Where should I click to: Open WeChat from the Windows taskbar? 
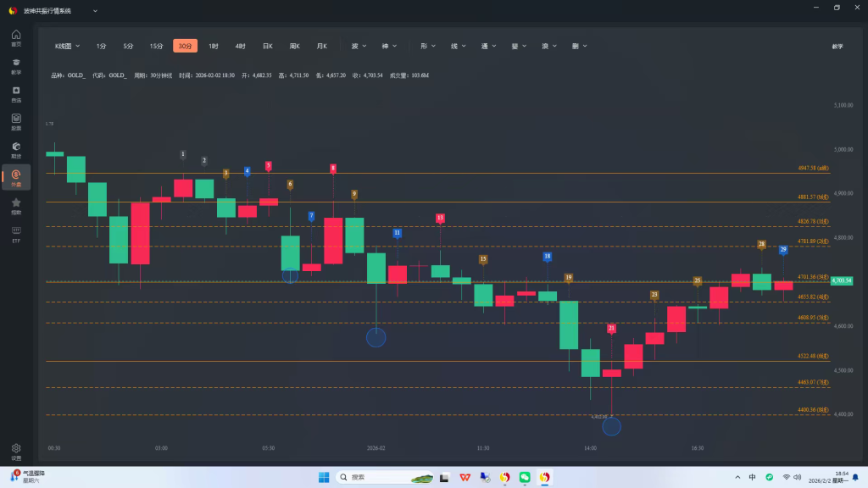coord(525,477)
